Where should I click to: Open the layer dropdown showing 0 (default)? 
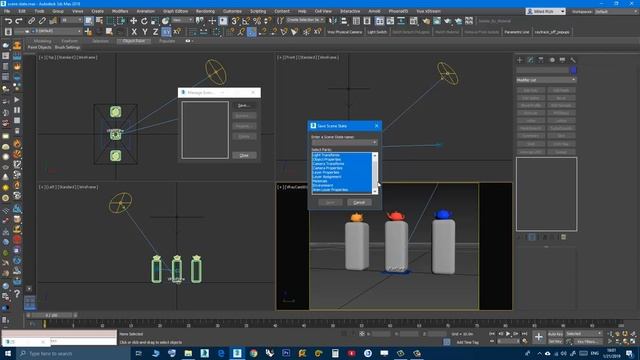(x=48, y=31)
